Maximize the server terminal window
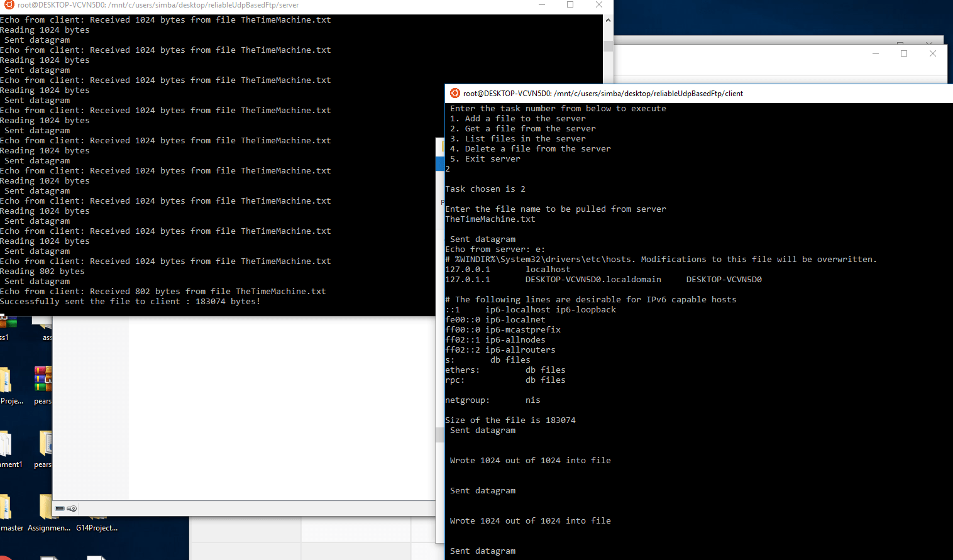 click(x=570, y=5)
